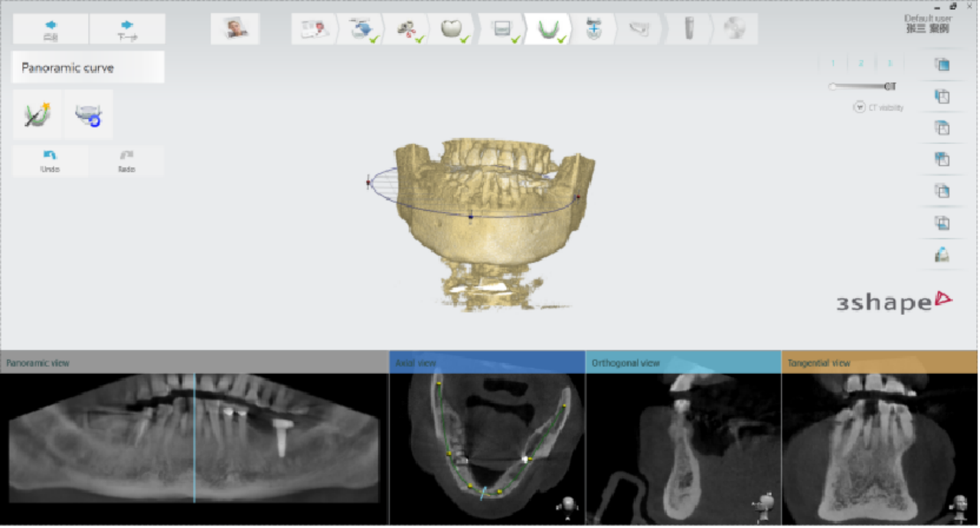Open the implant planning workflow step

[x=688, y=29]
